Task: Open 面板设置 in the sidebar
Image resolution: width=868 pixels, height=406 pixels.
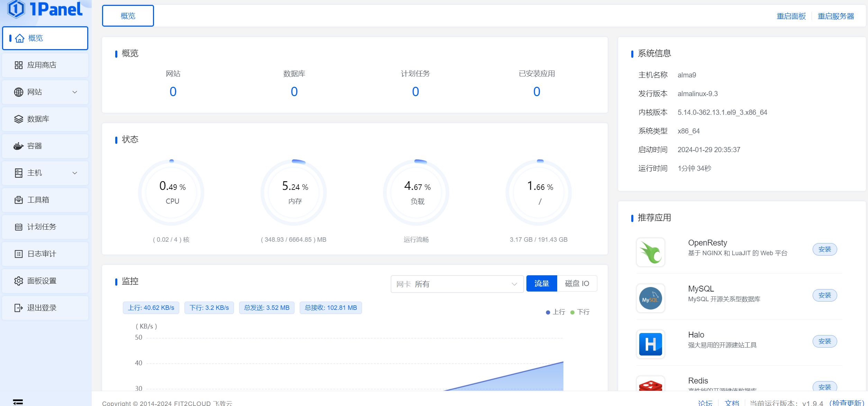Action: pos(45,281)
